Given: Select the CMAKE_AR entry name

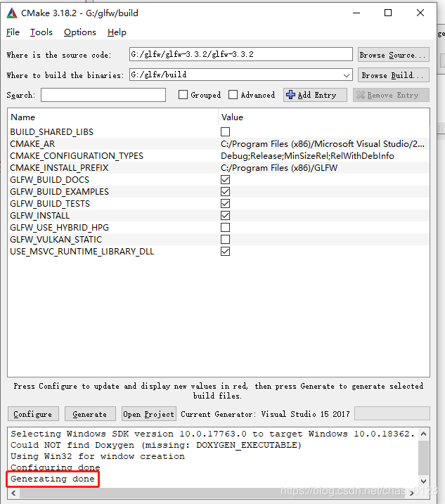Looking at the screenshot, I should point(32,143).
